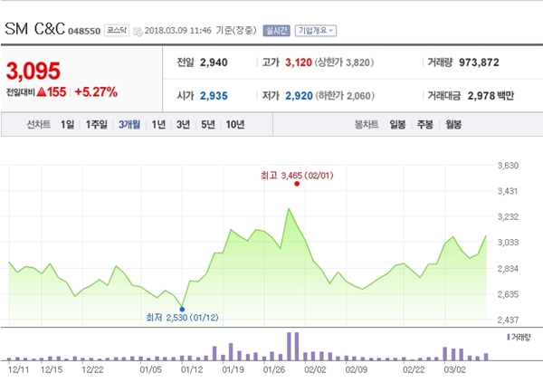Click the 최고 3,465 (02/01) label
This screenshot has height=392, width=543.
click(297, 176)
